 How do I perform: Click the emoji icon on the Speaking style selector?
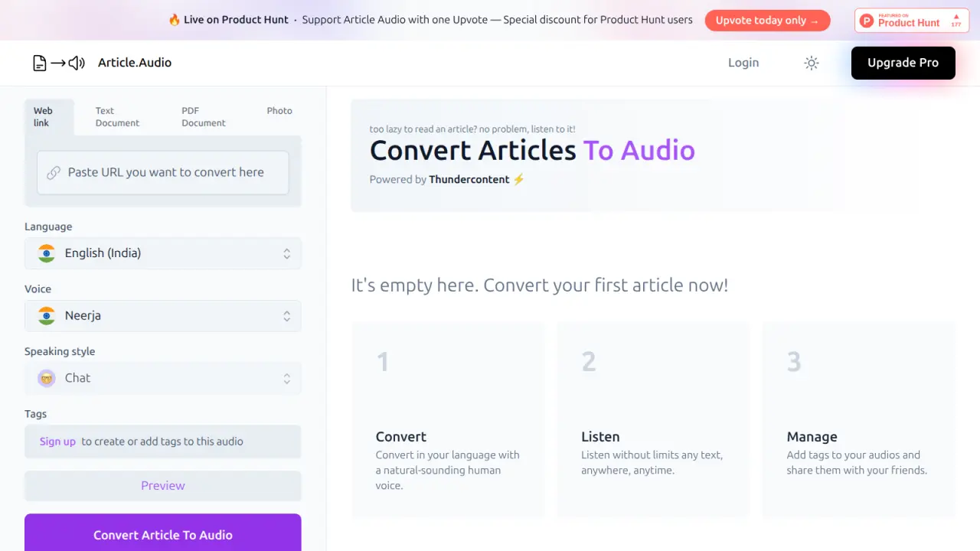pyautogui.click(x=47, y=378)
